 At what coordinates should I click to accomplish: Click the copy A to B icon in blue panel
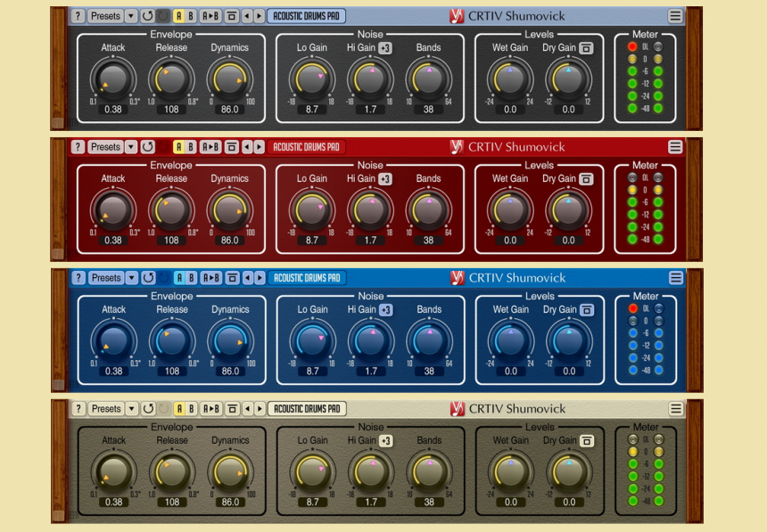point(211,278)
